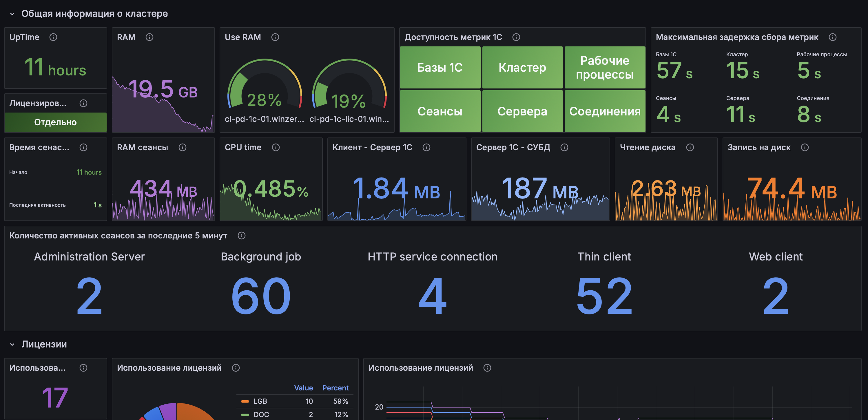Toggle LGB series in license legend

(x=260, y=401)
